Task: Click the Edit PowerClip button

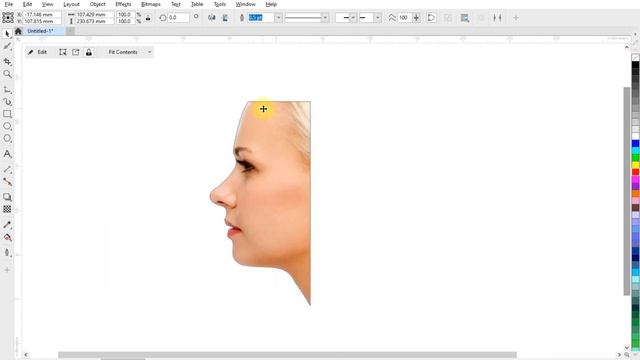Action: coord(38,52)
